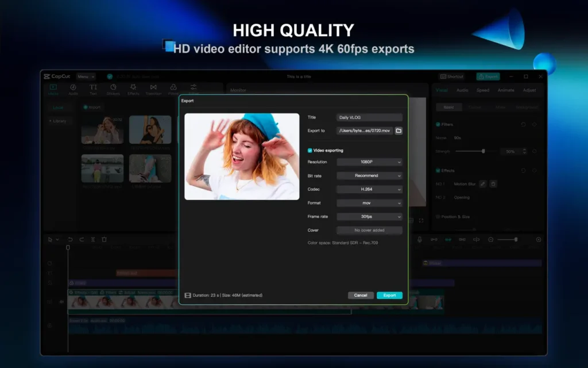Open the Audio panel icon
The width and height of the screenshot is (588, 368).
click(x=73, y=87)
